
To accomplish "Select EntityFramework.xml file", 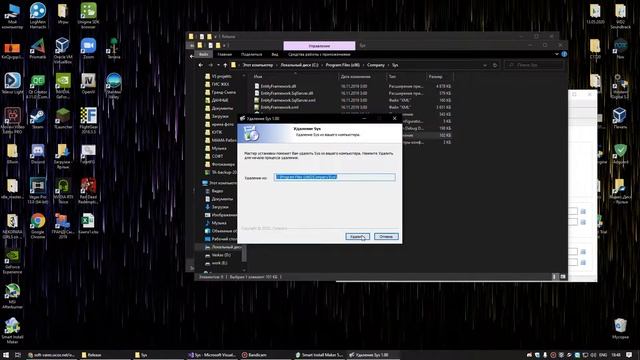I will tap(280, 107).
